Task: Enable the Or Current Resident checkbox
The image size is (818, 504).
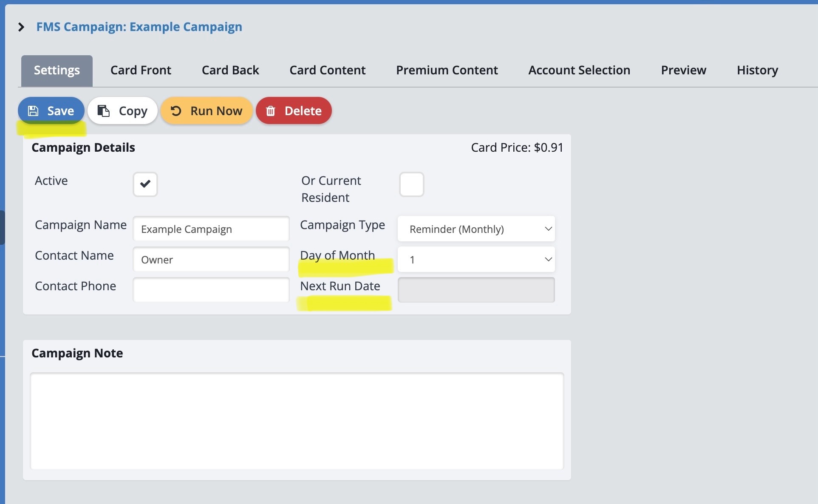Action: point(411,184)
